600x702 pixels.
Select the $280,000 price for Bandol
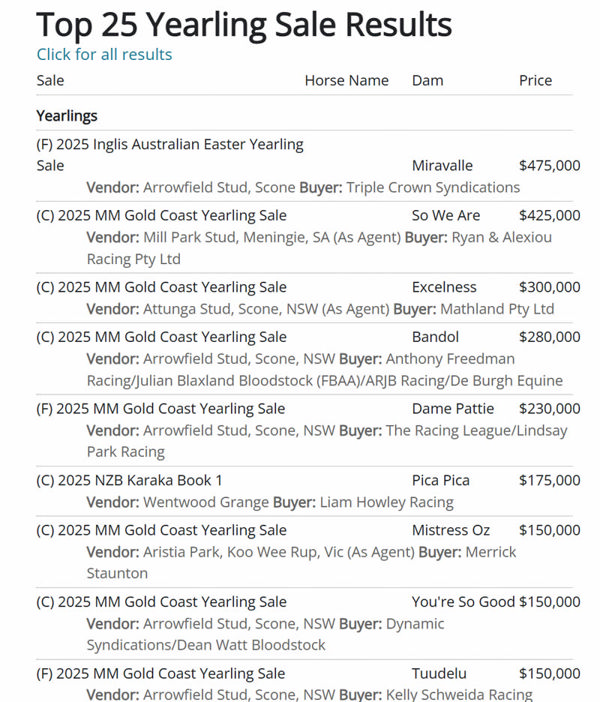click(x=549, y=337)
